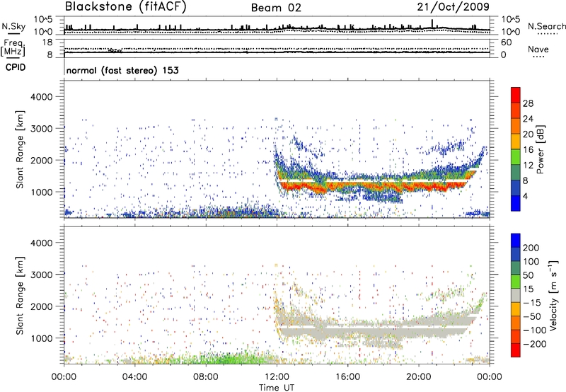
Task: Click the '200' value on Velocity colorbar
Action: (x=531, y=248)
